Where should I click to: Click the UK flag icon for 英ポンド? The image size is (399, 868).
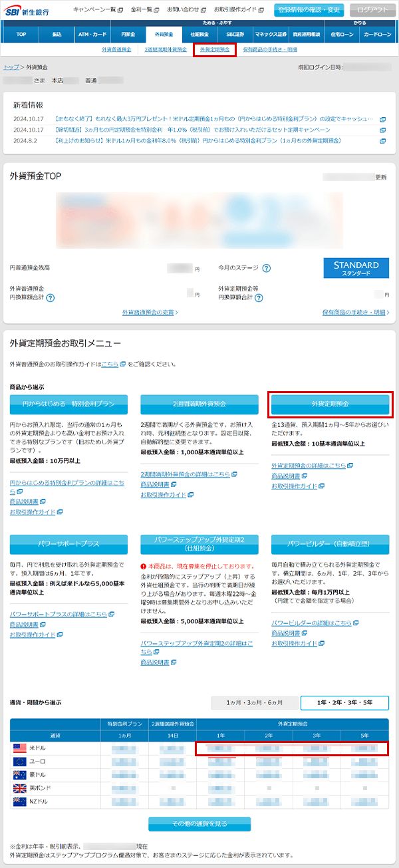[x=20, y=788]
